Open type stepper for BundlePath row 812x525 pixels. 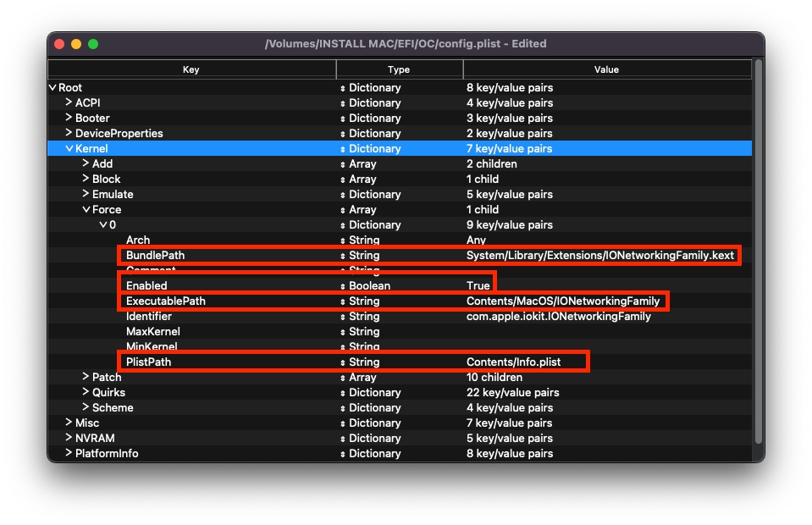pyautogui.click(x=343, y=256)
